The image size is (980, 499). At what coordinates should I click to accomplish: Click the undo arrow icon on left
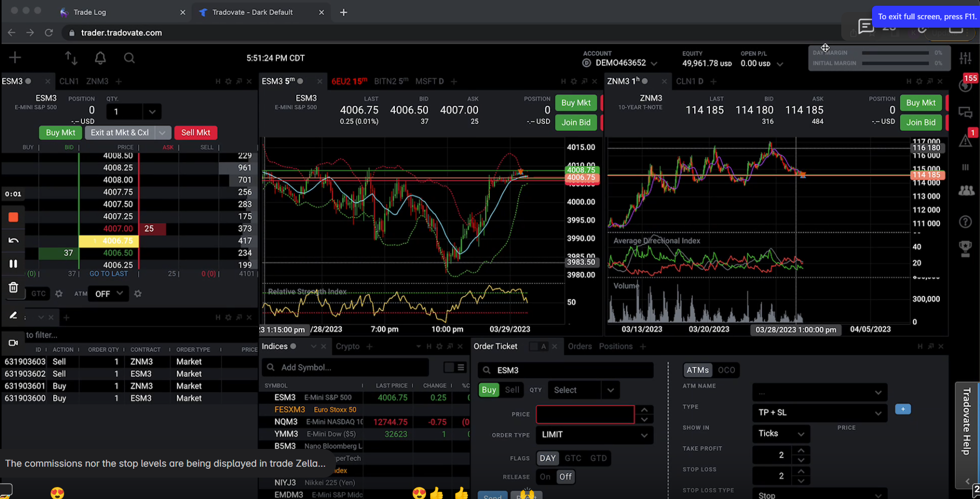(x=14, y=240)
